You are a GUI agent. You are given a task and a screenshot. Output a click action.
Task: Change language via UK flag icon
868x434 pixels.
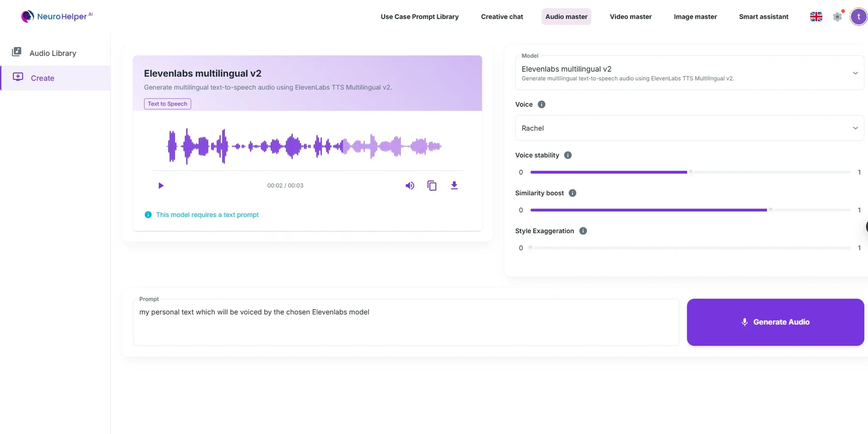[x=816, y=17]
